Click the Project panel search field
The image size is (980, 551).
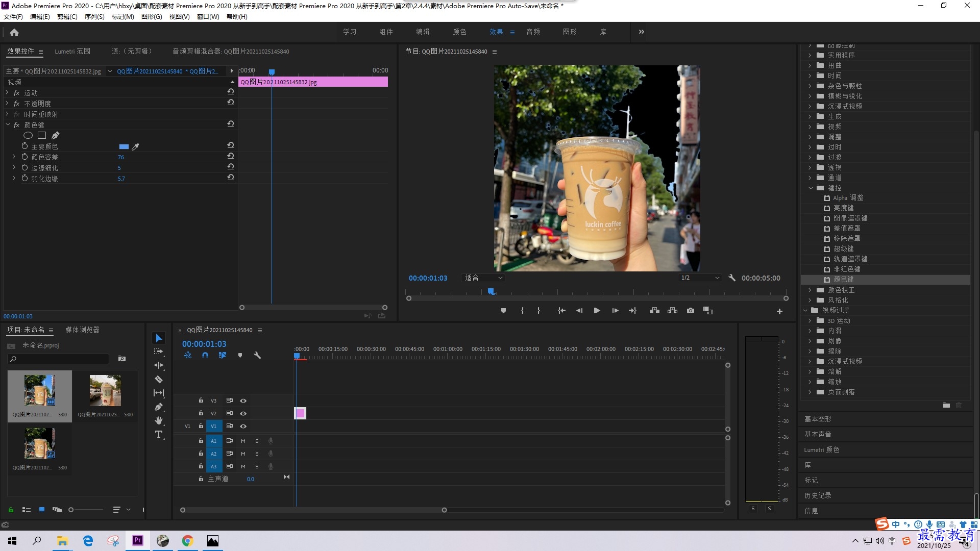pyautogui.click(x=59, y=359)
